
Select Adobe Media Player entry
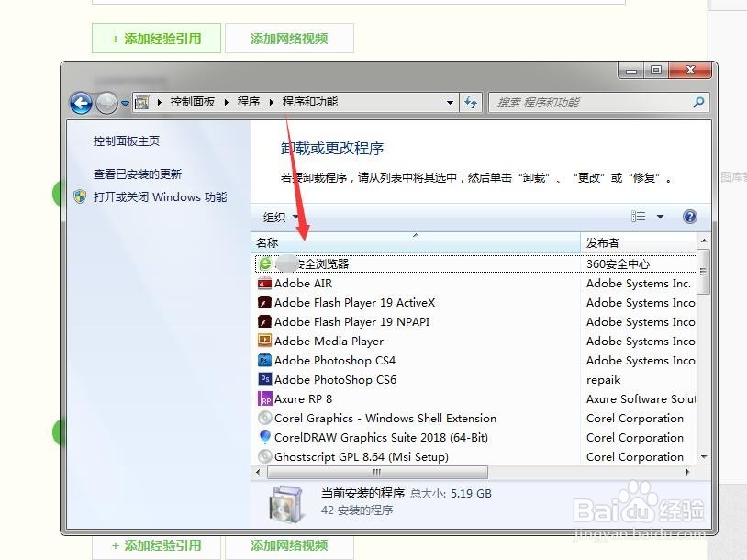point(329,342)
